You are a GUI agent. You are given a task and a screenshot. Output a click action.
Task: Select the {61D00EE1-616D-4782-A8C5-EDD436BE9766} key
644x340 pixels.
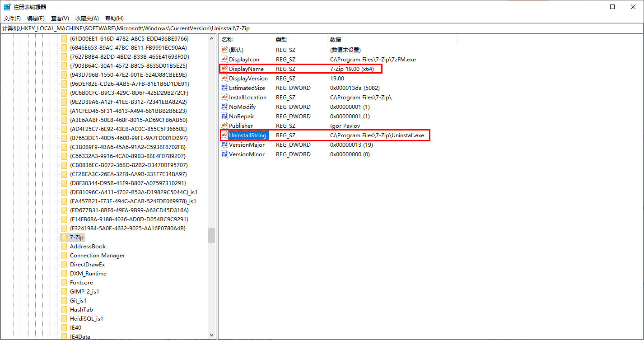[x=129, y=38]
